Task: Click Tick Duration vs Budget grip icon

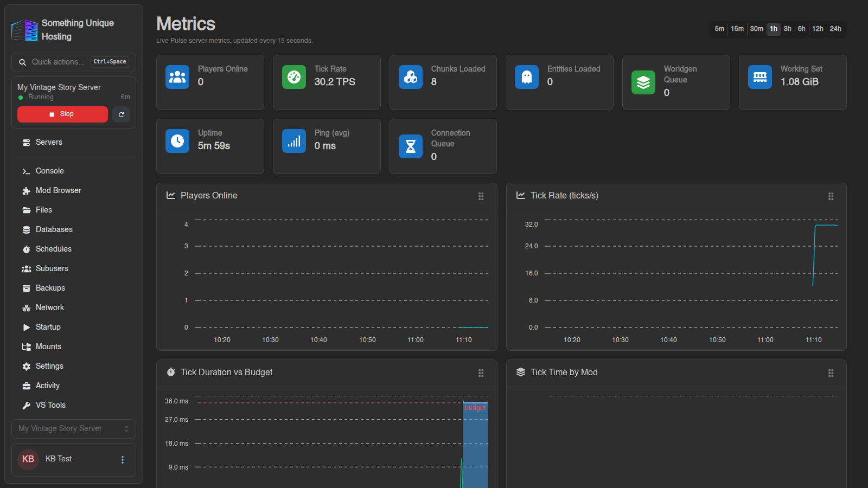Action: pos(481,373)
